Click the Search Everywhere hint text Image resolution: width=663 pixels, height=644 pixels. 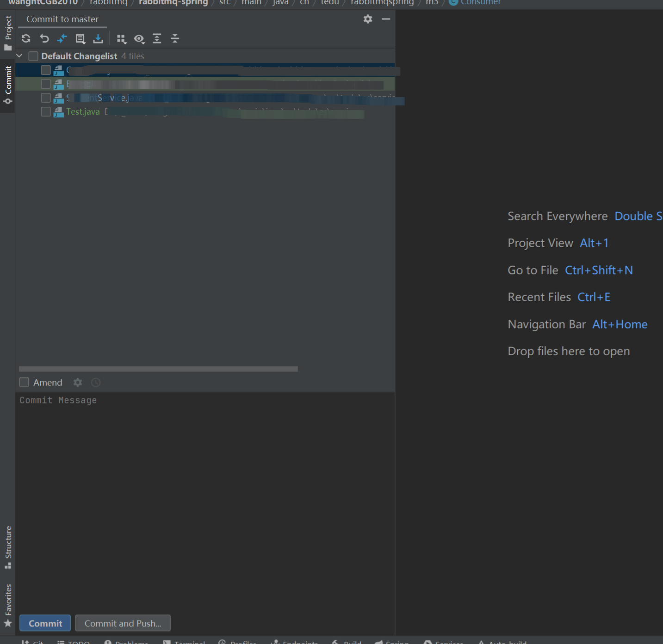558,216
